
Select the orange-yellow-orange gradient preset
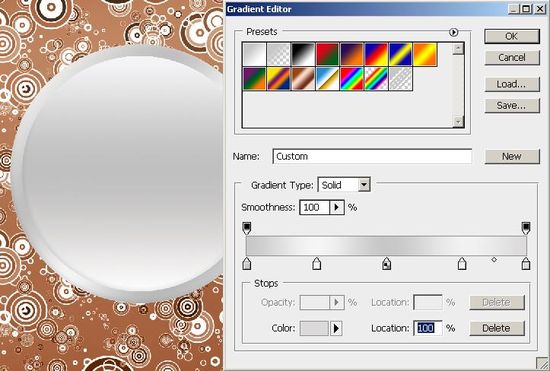tap(425, 54)
